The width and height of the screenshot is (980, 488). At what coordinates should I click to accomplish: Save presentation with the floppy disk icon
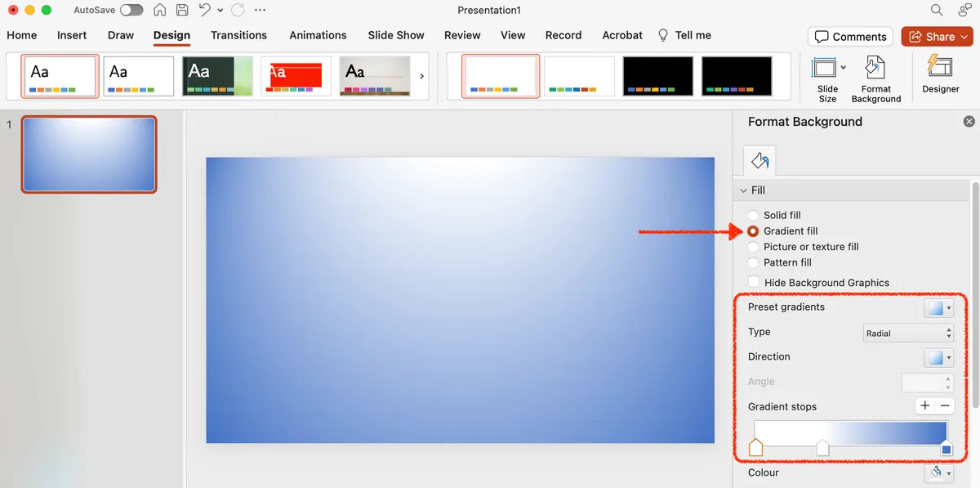point(182,11)
